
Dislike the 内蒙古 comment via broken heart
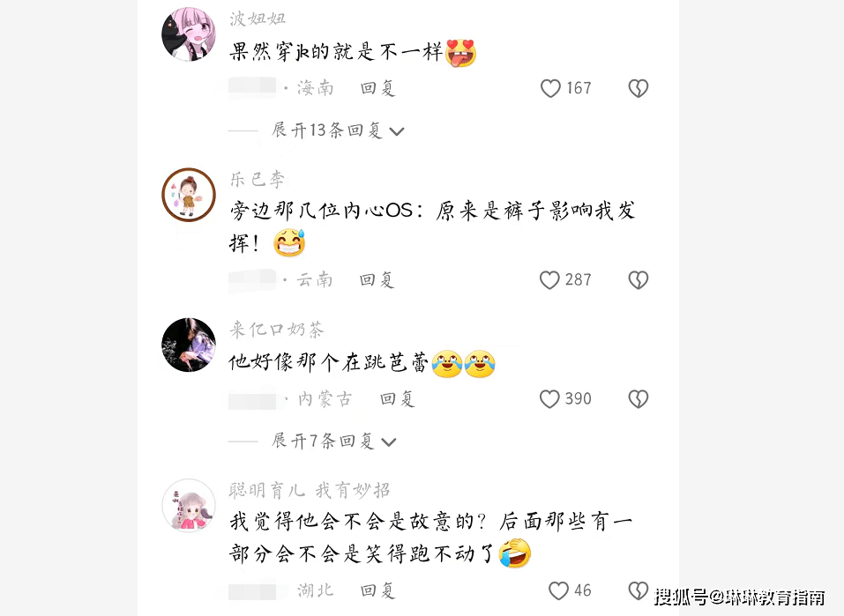pyautogui.click(x=639, y=398)
